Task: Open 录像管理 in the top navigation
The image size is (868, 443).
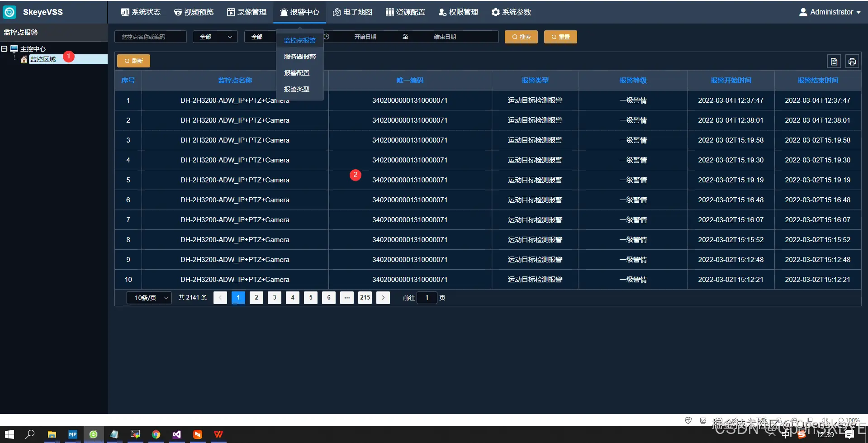Action: 247,12
